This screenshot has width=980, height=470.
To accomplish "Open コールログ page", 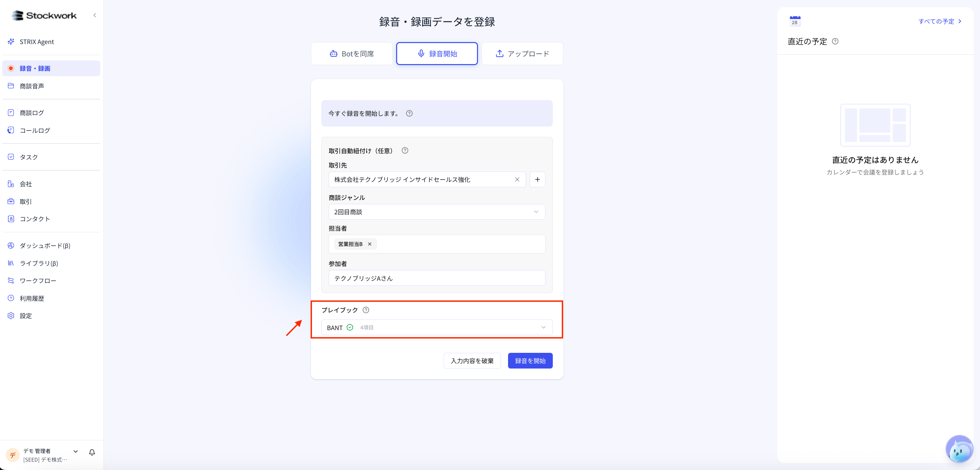I will pyautogui.click(x=51, y=131).
